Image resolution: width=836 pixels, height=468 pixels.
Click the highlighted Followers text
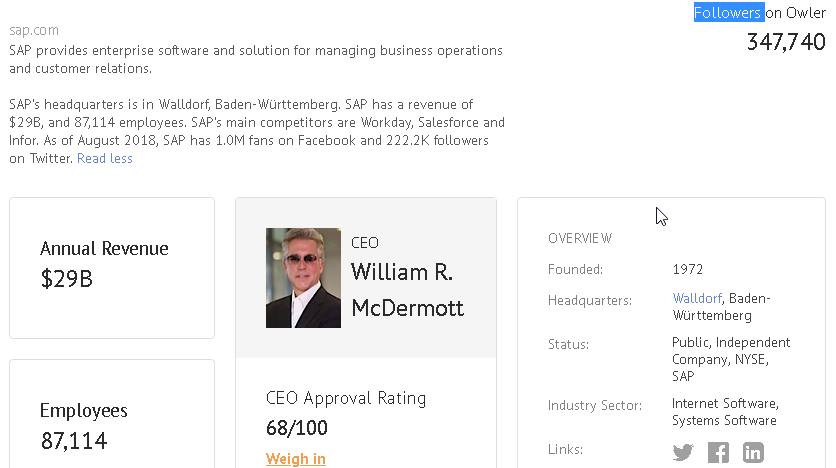coord(728,12)
